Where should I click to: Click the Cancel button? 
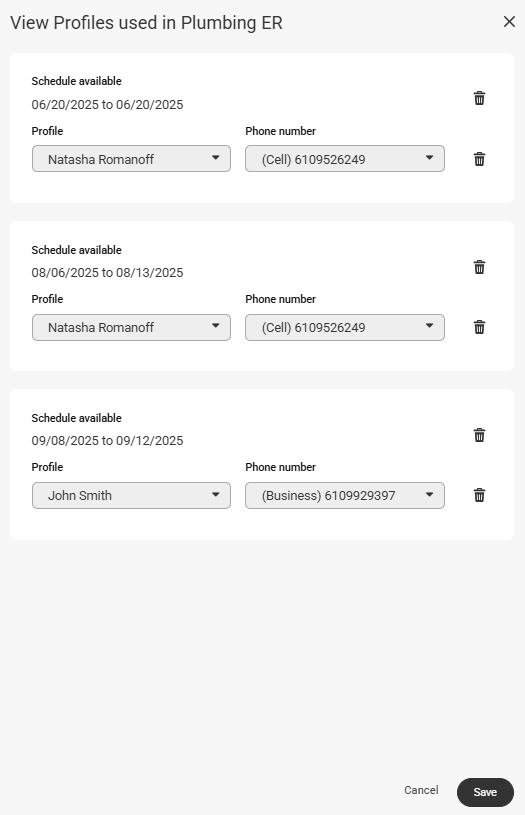421,790
